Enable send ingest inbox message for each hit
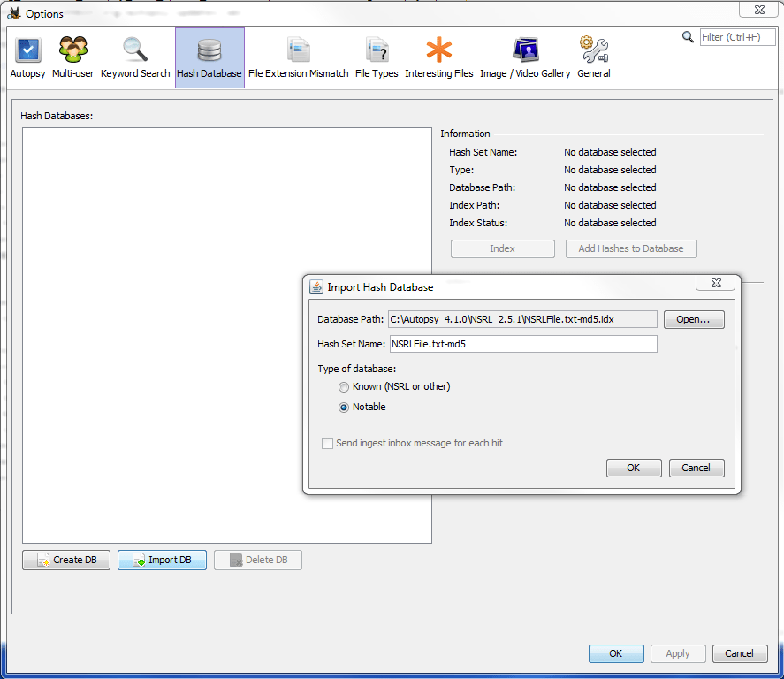The image size is (784, 679). tap(327, 443)
